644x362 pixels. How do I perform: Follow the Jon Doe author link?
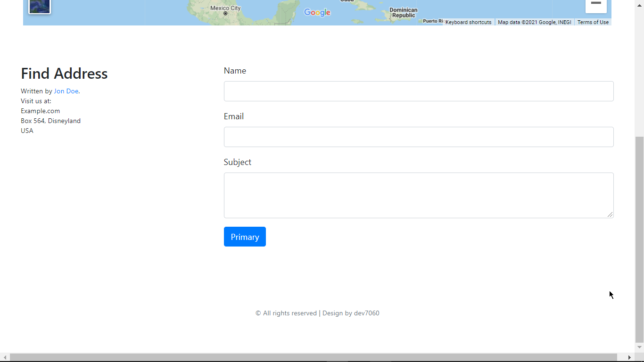tap(66, 91)
